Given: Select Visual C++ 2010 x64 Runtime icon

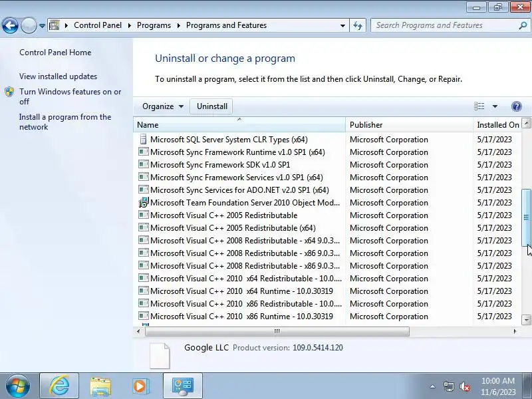Looking at the screenshot, I should tap(144, 291).
